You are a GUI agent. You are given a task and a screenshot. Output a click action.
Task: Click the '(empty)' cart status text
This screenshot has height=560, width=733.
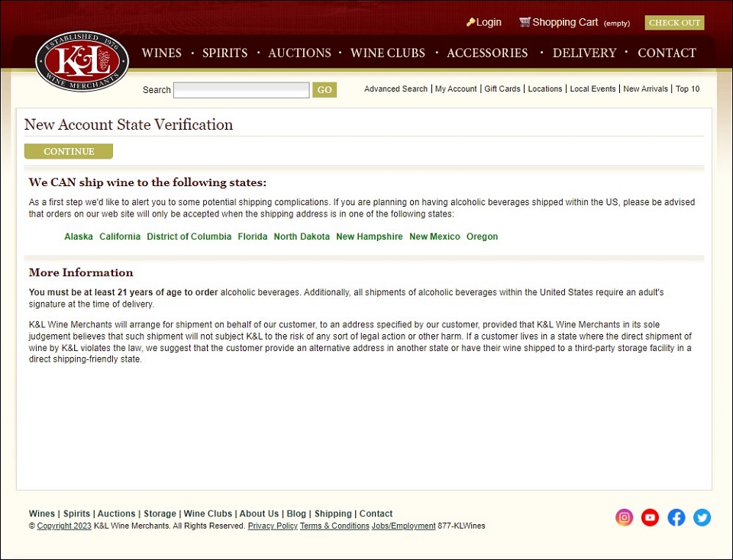tap(617, 24)
